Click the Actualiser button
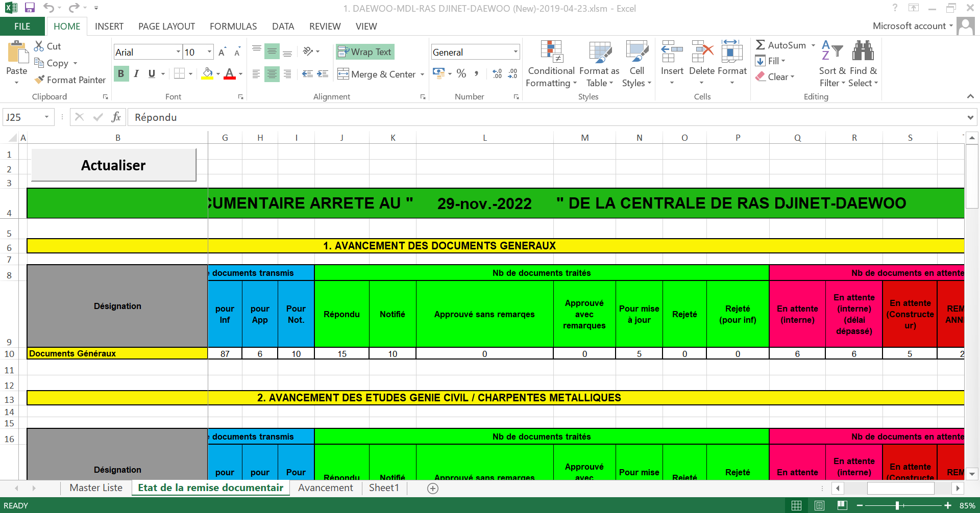980x513 pixels. point(114,165)
